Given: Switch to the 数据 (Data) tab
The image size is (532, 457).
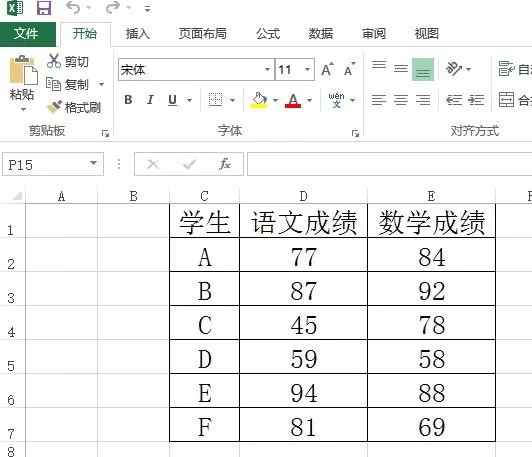Looking at the screenshot, I should pos(321,34).
